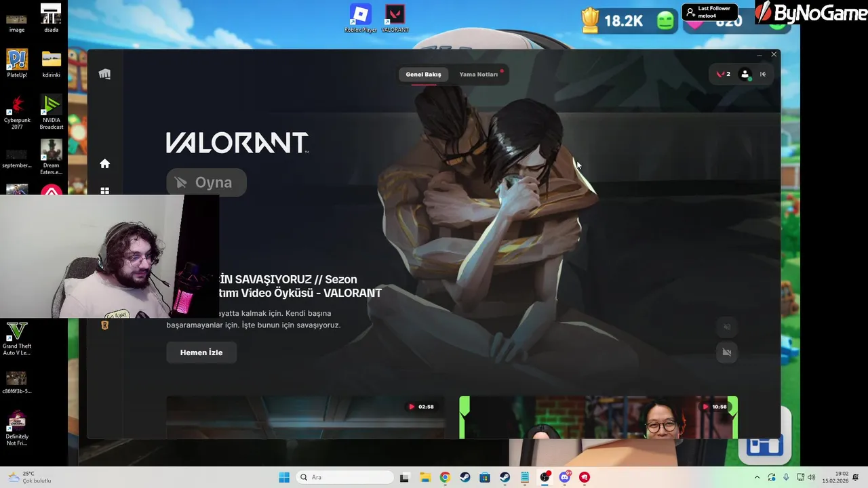Click the Legends of Runeterra sidebar icon
The height and width of the screenshot is (488, 868).
(105, 325)
